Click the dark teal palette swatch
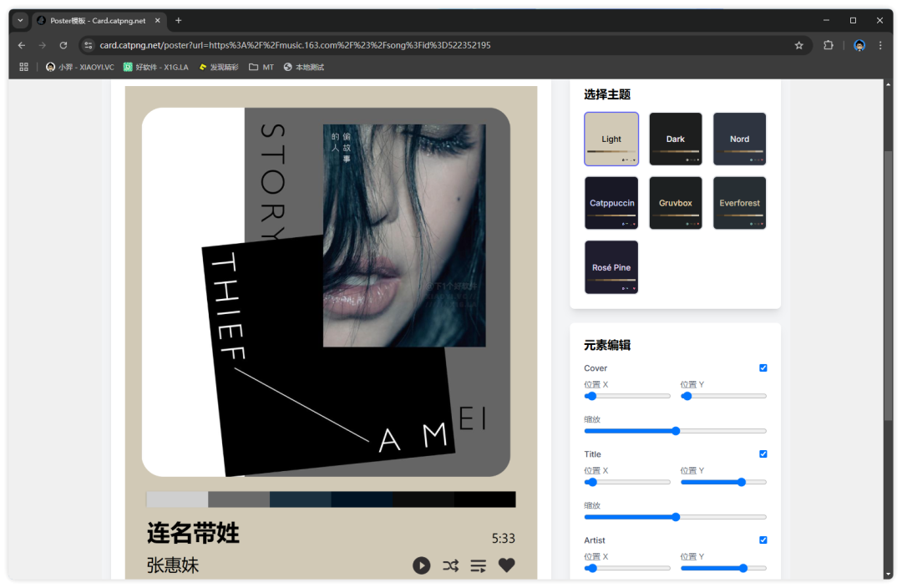 click(x=301, y=499)
